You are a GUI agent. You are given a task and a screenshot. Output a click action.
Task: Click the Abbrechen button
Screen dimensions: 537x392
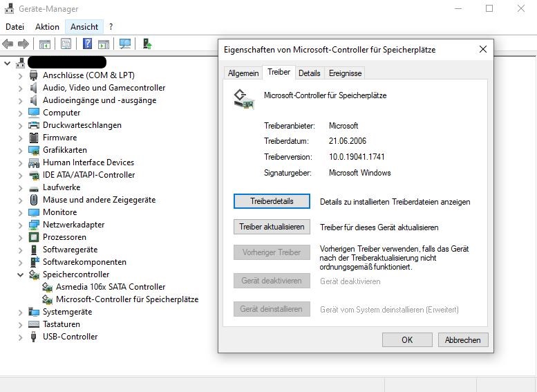click(x=462, y=340)
